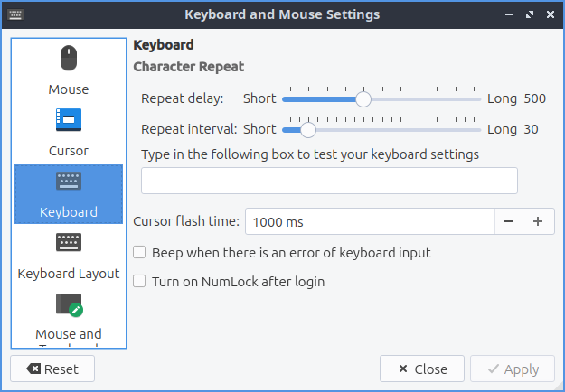This screenshot has height=392, width=565.
Task: Click the minus icon for cursor flash time
Action: point(509,221)
